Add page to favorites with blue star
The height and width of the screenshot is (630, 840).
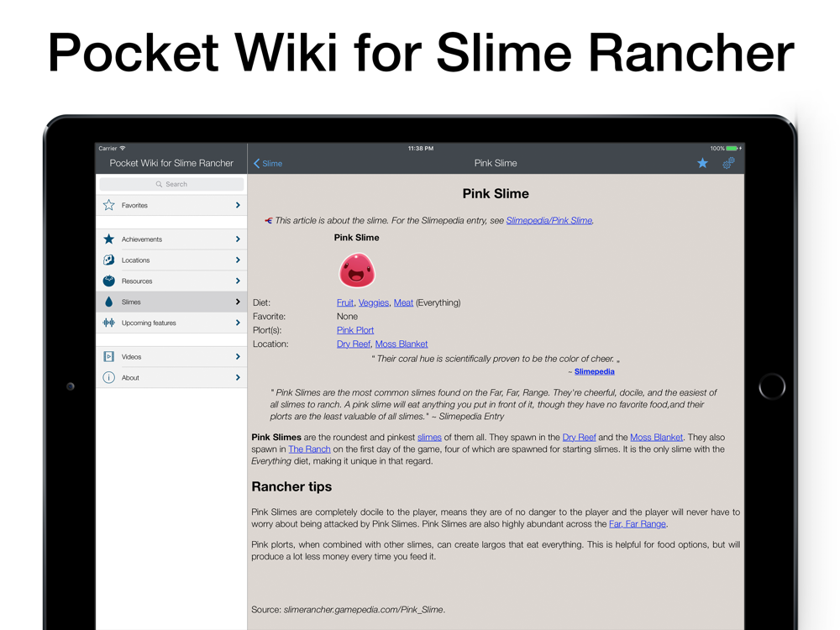(x=702, y=163)
